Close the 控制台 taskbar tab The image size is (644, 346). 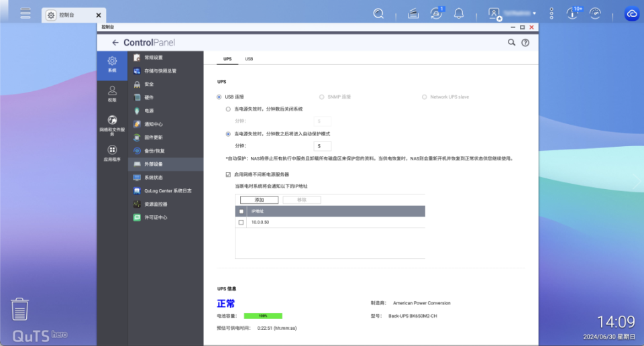[99, 15]
